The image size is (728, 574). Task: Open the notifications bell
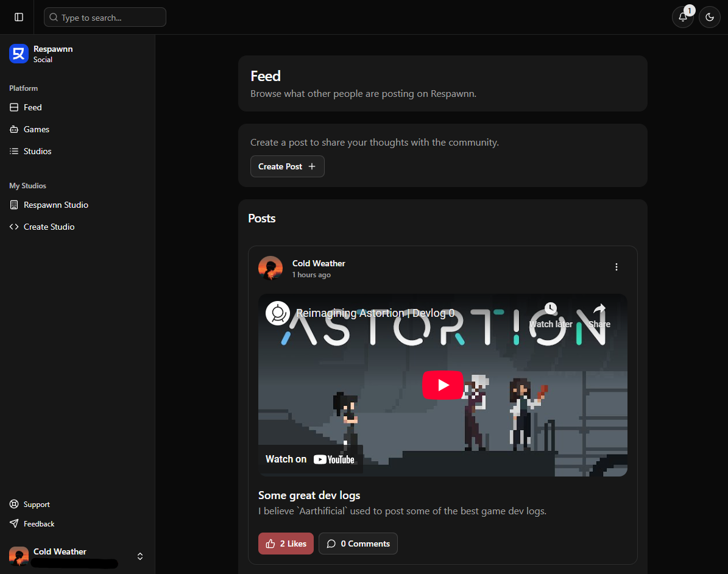tap(682, 17)
